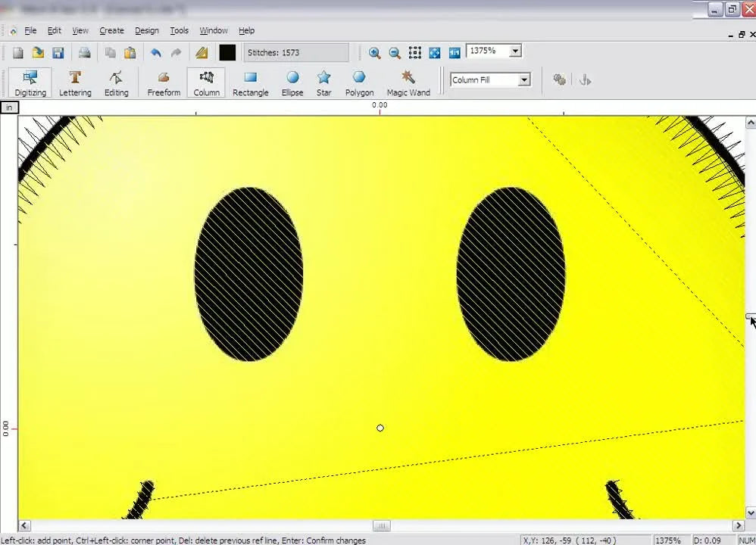Open the Column Fill dropdown
This screenshot has width=756, height=545.
click(523, 79)
